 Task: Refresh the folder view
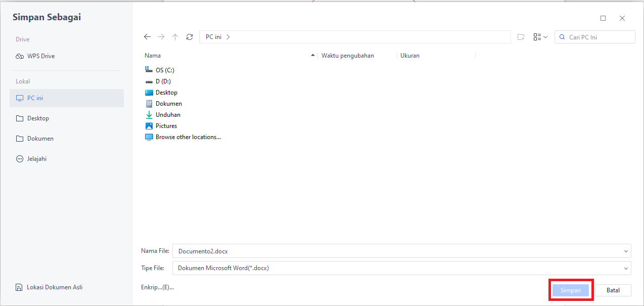point(189,36)
